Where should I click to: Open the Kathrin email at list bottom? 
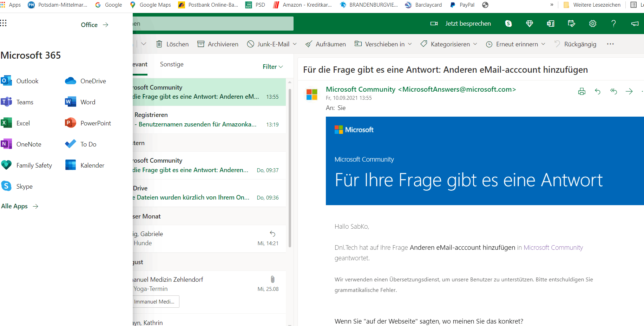[x=209, y=320]
